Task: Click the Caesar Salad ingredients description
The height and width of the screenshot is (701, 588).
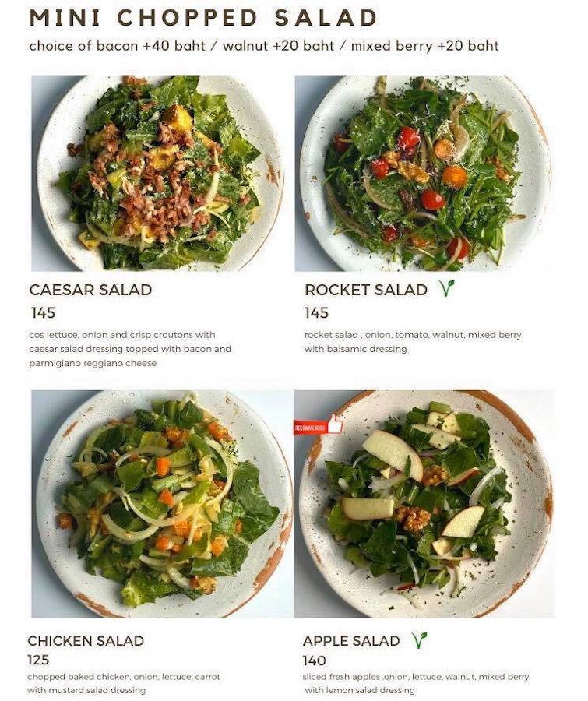Action: [130, 349]
